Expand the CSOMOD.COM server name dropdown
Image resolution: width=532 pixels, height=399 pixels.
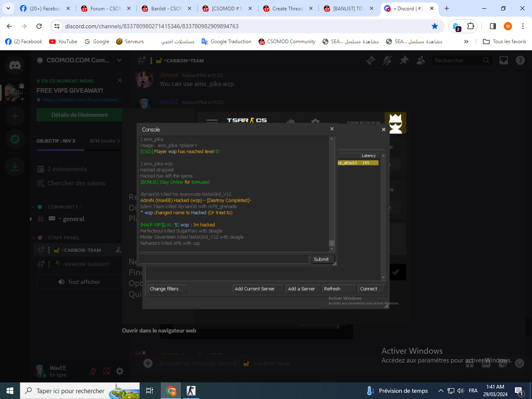click(x=119, y=60)
